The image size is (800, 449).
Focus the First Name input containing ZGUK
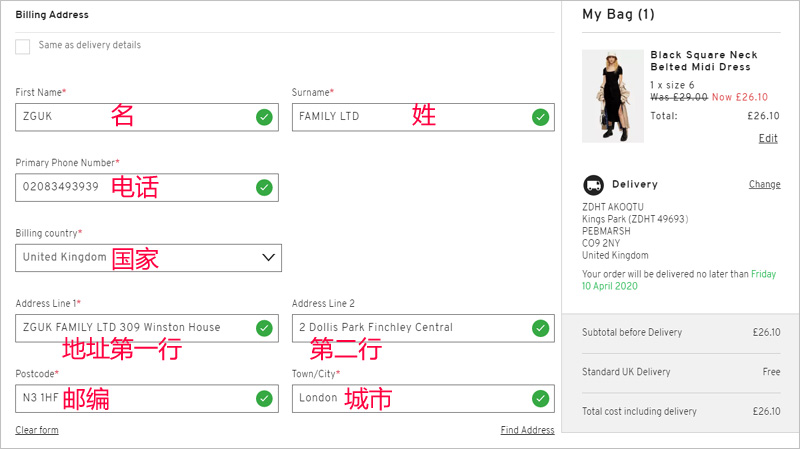point(147,117)
